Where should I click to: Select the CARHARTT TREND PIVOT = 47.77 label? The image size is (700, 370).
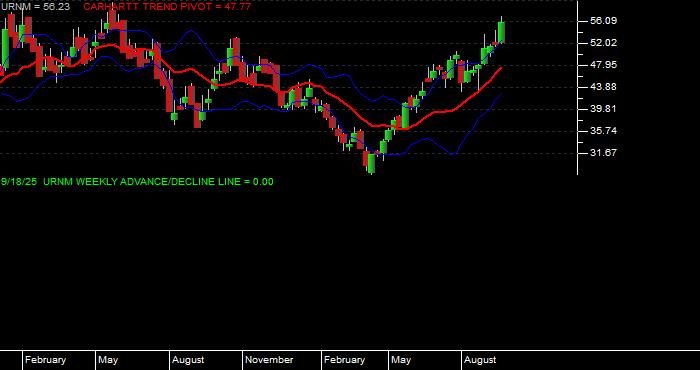click(167, 7)
